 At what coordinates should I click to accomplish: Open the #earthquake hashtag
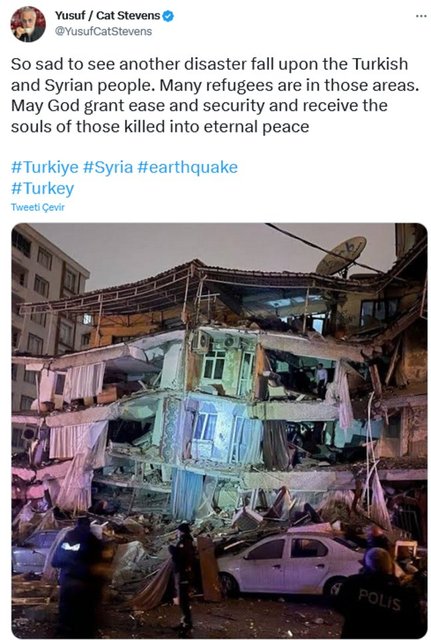pos(188,167)
